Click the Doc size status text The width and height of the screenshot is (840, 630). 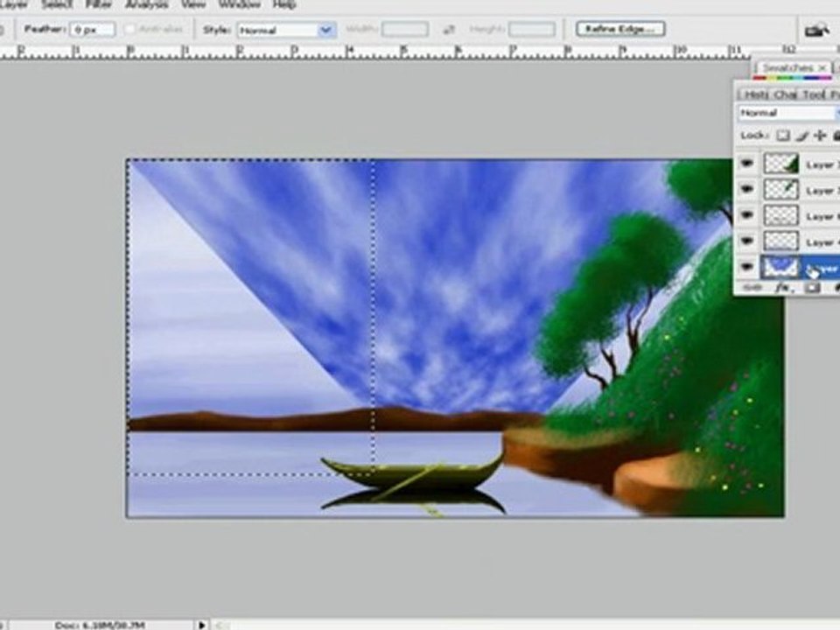click(99, 625)
